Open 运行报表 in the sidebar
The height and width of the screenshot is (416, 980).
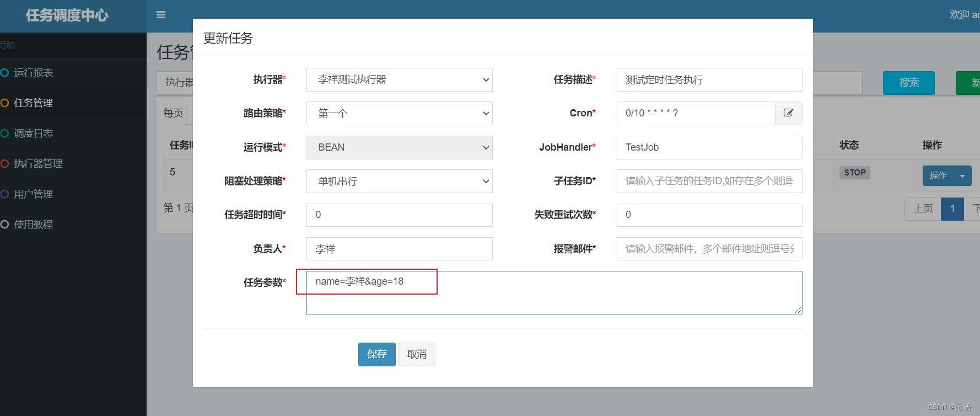pos(33,73)
